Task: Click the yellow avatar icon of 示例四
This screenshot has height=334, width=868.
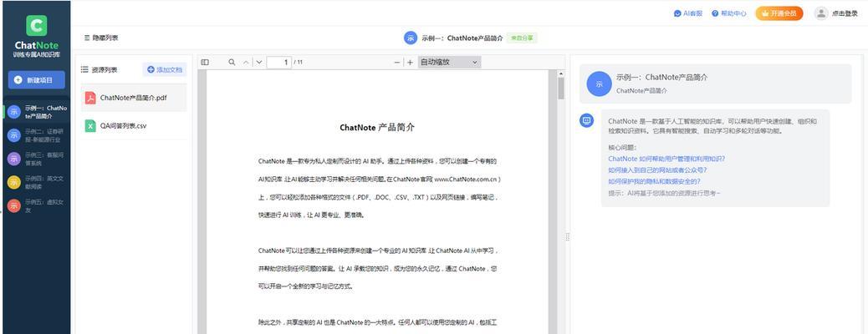Action: coord(14,183)
